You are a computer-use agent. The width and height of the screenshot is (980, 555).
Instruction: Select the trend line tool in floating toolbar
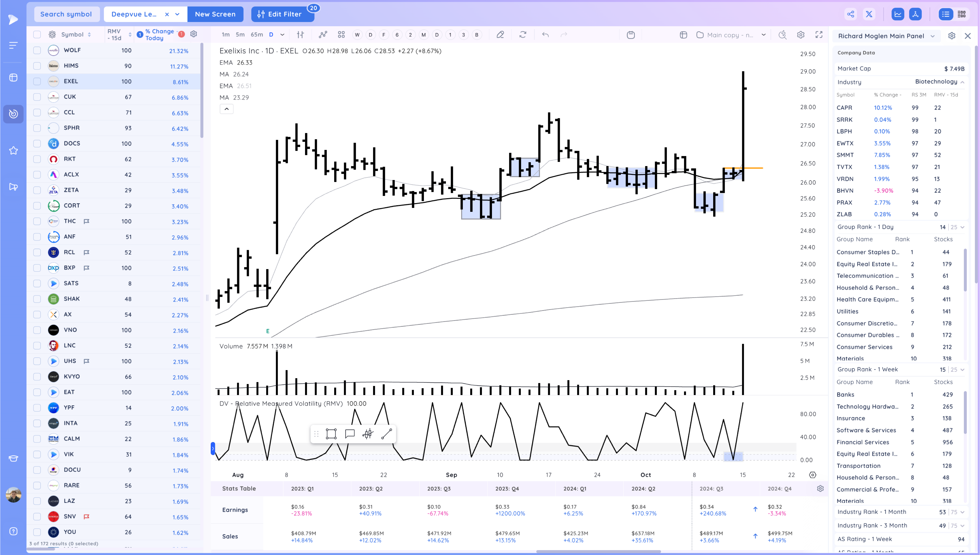pos(386,434)
